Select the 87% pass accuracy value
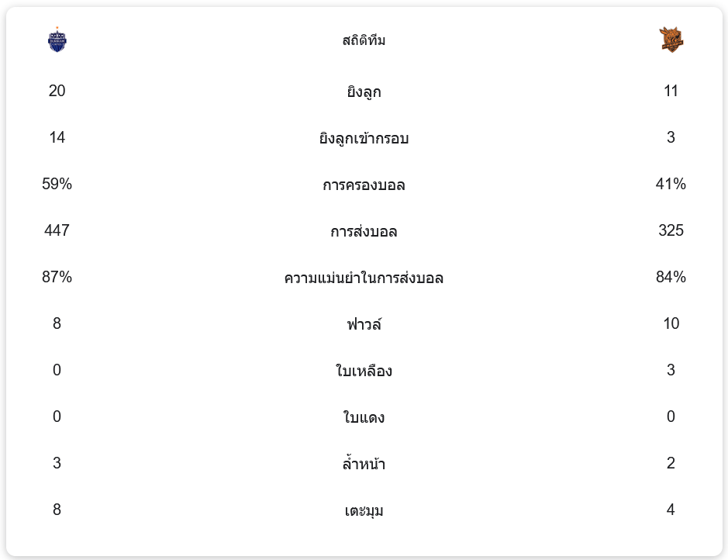The image size is (728, 560). [57, 278]
